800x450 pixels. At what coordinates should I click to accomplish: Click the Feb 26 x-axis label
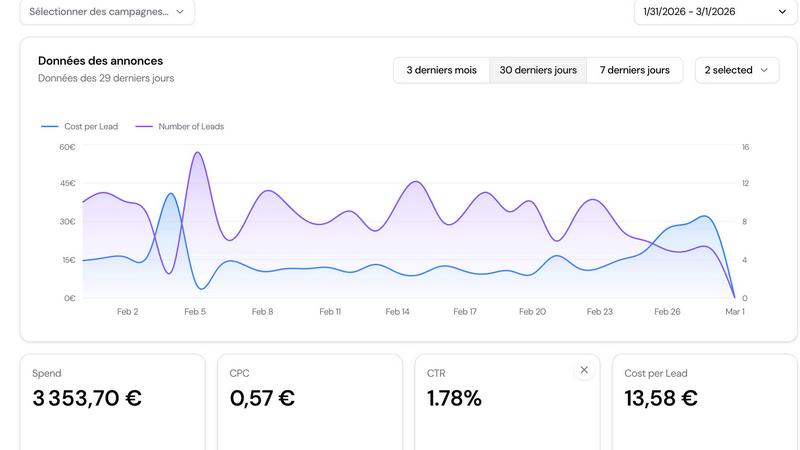[x=667, y=312]
